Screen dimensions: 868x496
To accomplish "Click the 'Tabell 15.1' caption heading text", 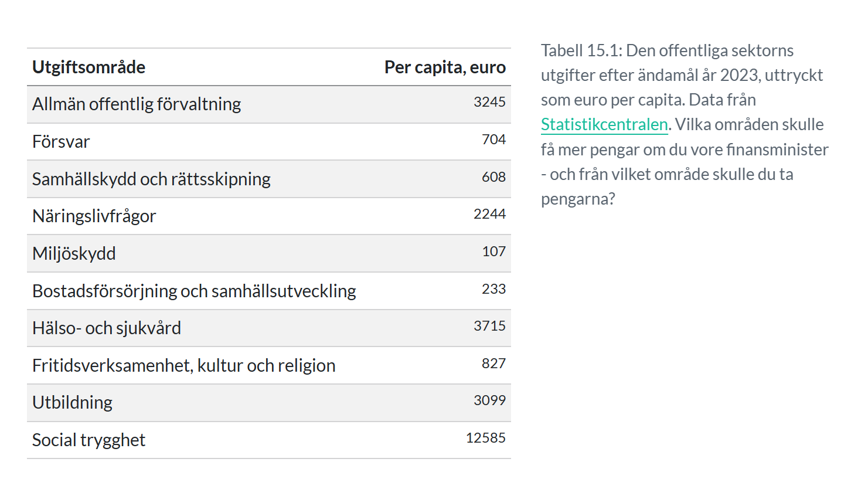I will pyautogui.click(x=580, y=50).
